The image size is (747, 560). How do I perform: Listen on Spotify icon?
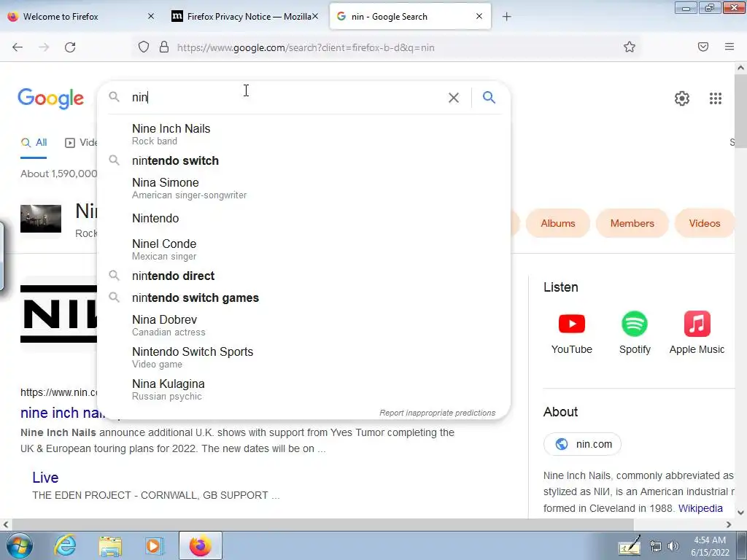click(635, 324)
